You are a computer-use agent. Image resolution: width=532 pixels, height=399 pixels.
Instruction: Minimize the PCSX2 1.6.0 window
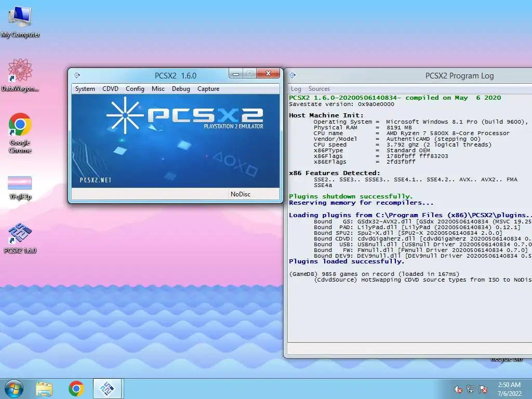pos(236,73)
